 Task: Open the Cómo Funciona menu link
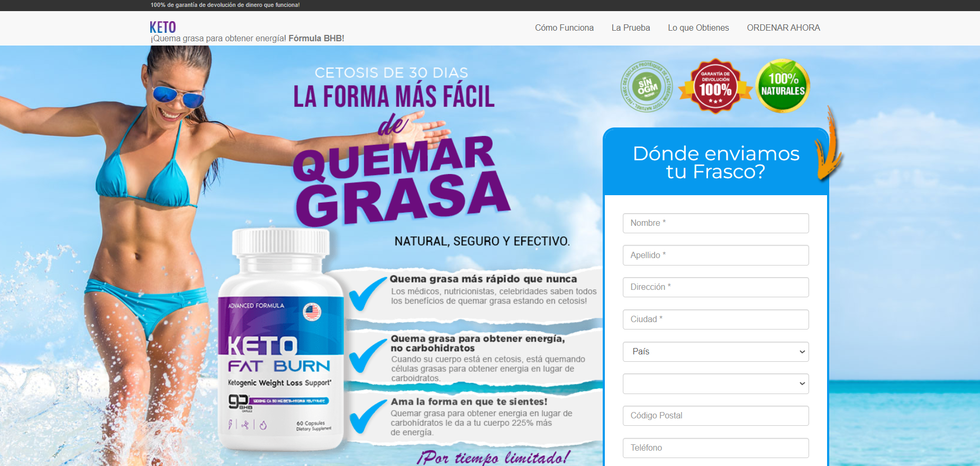[x=564, y=28]
